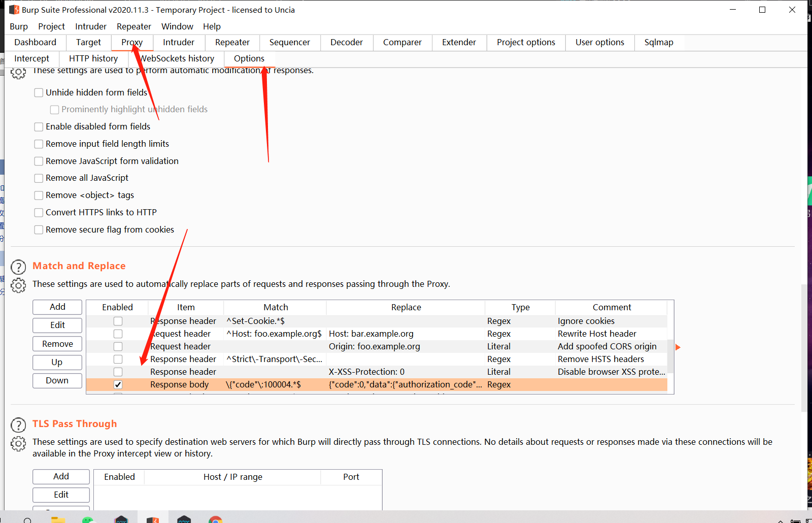Sort TLS table by Host / IP range
The height and width of the screenshot is (523, 812).
click(x=233, y=477)
